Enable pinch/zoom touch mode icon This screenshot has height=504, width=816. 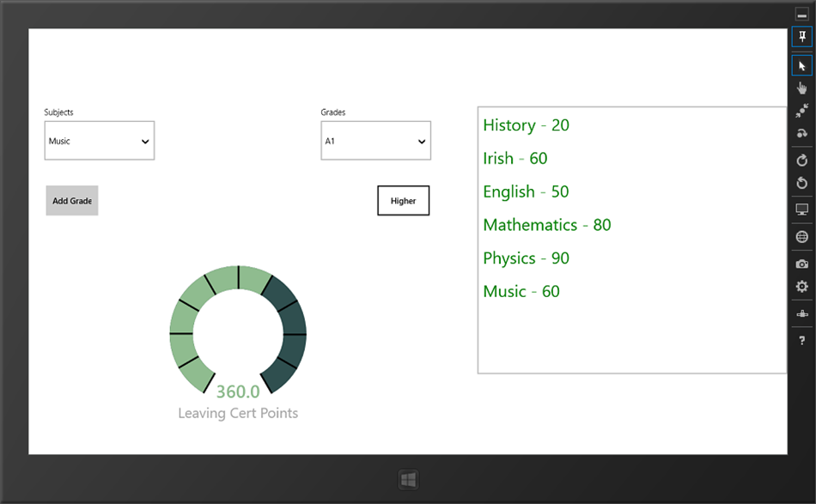click(x=802, y=110)
